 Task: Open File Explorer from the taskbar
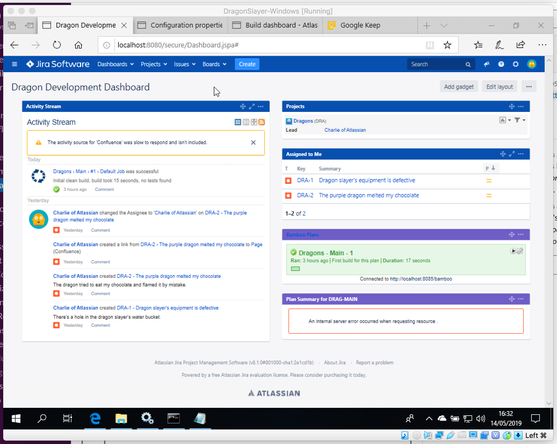(121, 419)
